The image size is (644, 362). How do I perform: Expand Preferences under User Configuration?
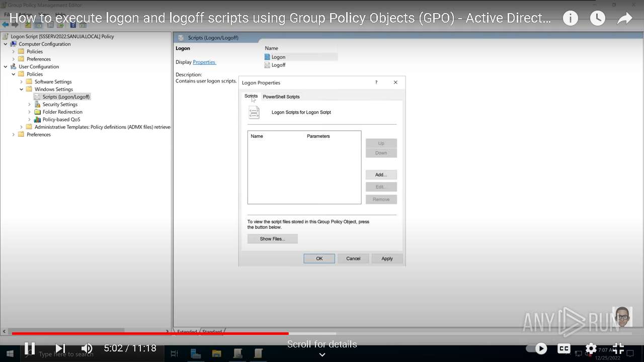coord(14,134)
